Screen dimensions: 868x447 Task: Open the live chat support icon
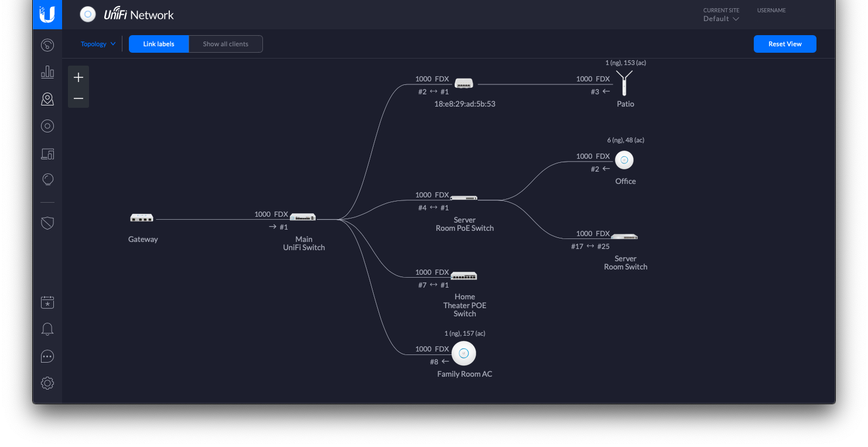point(47,356)
